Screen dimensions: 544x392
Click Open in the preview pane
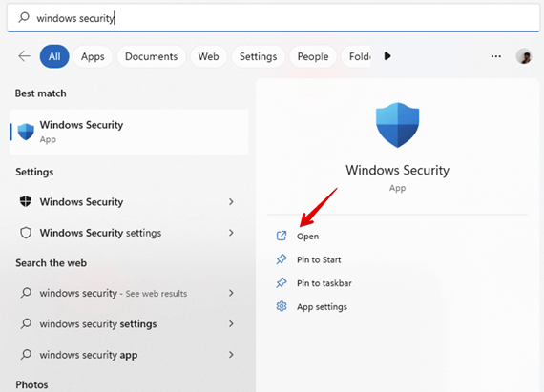[x=307, y=237]
